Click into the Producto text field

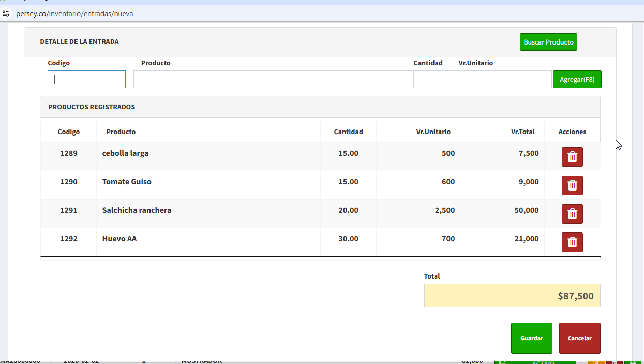[x=273, y=79]
